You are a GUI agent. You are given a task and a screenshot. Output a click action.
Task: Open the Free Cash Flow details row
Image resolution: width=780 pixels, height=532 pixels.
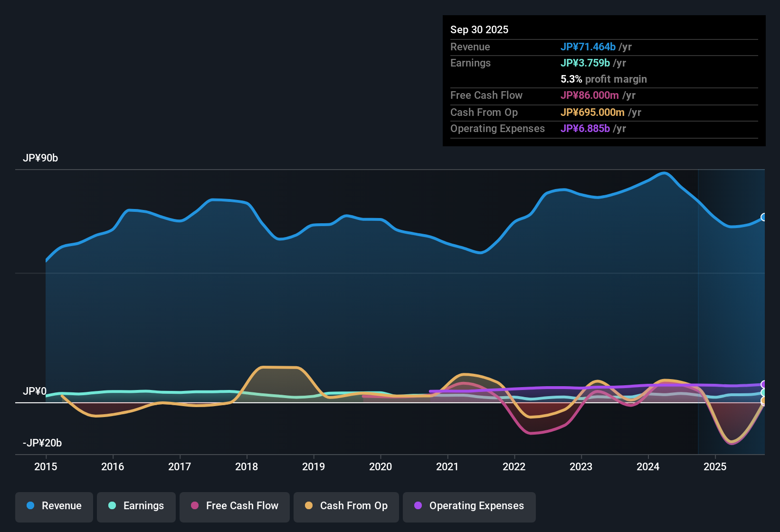pos(486,95)
